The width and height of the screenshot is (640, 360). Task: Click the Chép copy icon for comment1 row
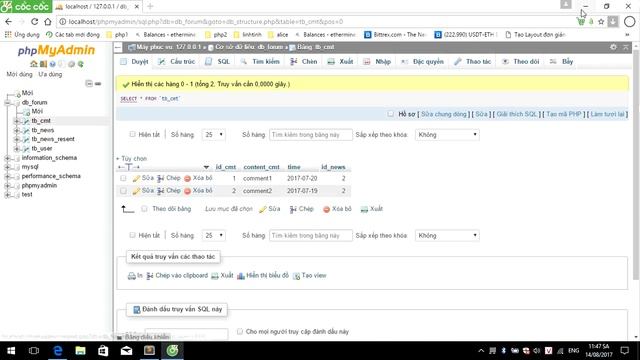point(160,178)
